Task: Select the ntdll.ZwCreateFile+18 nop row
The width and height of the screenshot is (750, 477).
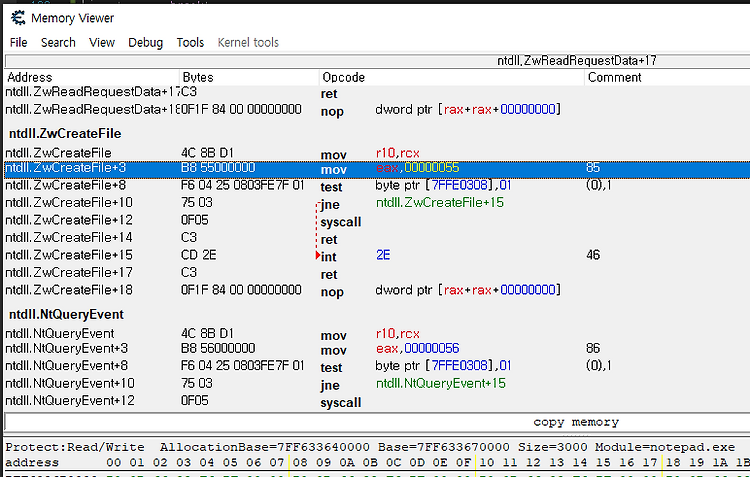Action: tap(377, 290)
